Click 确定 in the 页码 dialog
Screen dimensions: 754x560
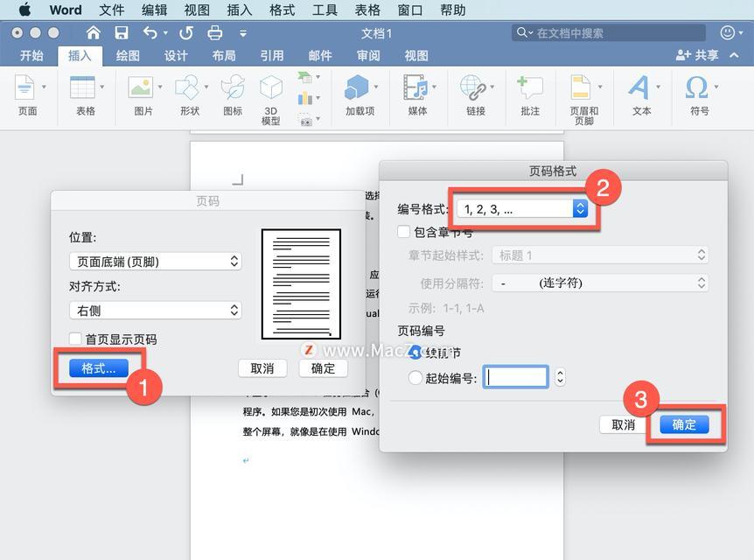pyautogui.click(x=323, y=368)
